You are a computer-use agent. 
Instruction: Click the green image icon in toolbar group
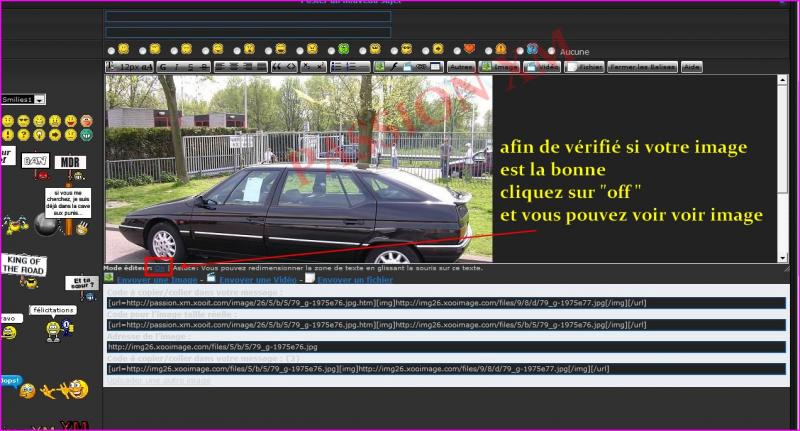pyautogui.click(x=380, y=67)
